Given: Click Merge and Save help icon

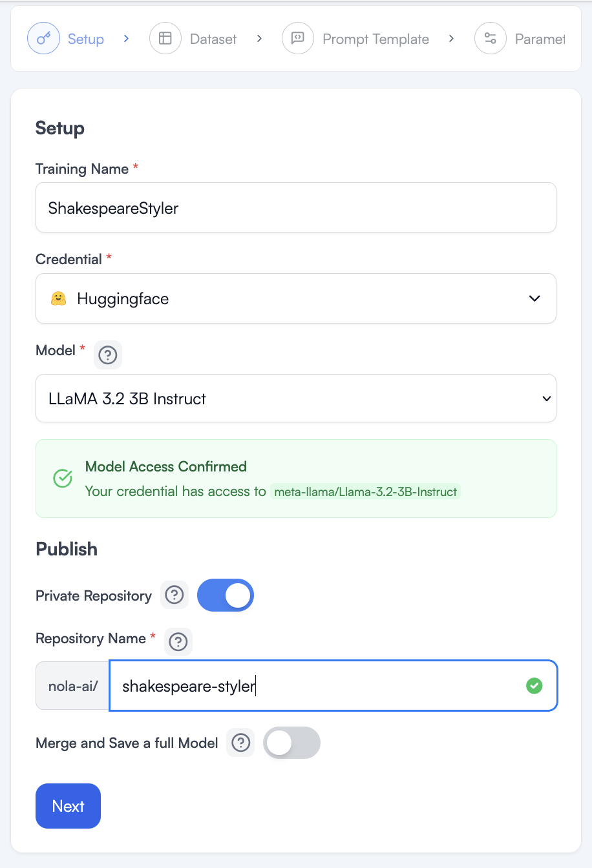Looking at the screenshot, I should coord(241,743).
